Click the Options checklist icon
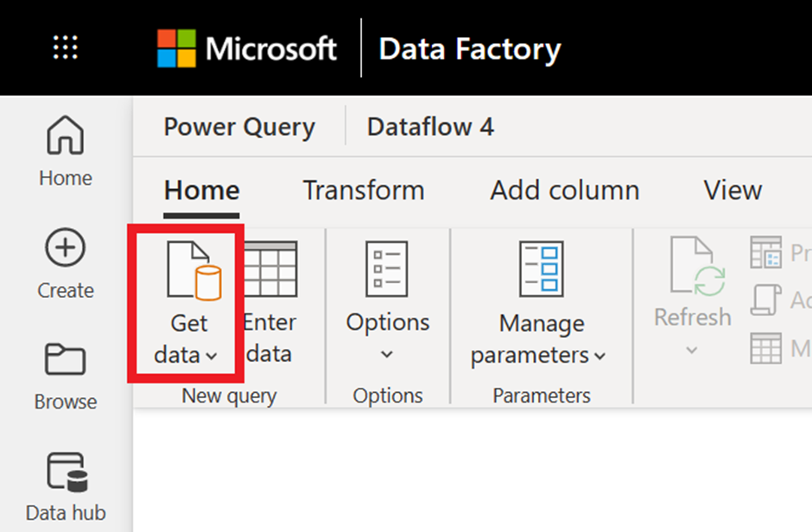 (x=387, y=269)
